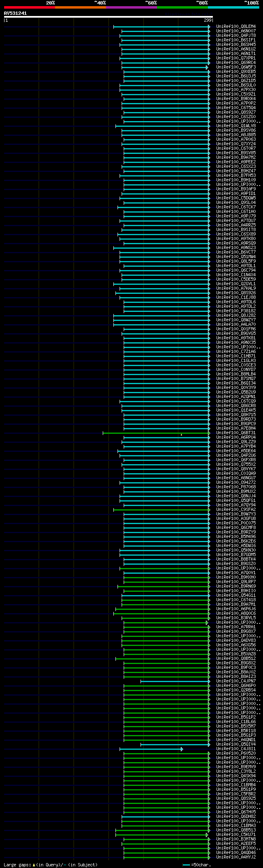Click the UniRef100_C4JPN7 label
The height and width of the screenshot is (868, 263).
click(236, 681)
